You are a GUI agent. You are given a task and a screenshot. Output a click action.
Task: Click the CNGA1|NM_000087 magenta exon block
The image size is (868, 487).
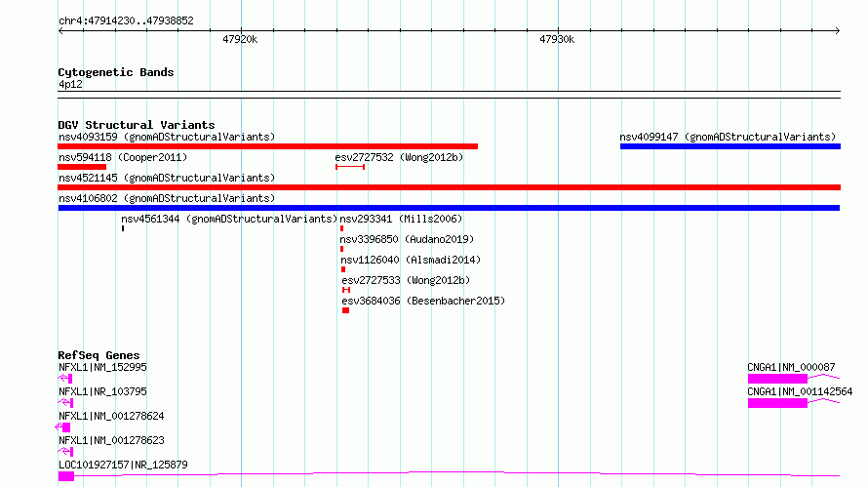pos(777,379)
